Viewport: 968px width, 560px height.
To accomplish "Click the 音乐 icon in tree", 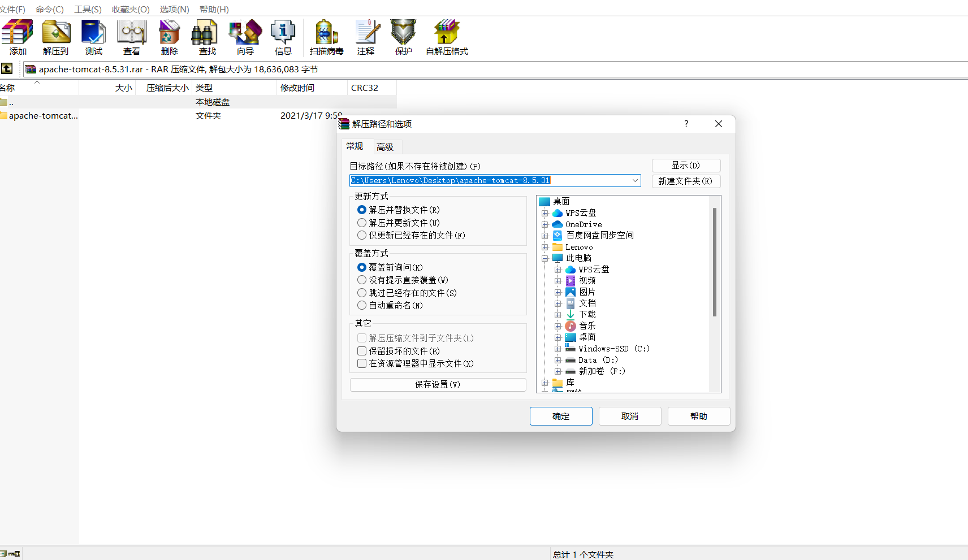I will pos(571,326).
